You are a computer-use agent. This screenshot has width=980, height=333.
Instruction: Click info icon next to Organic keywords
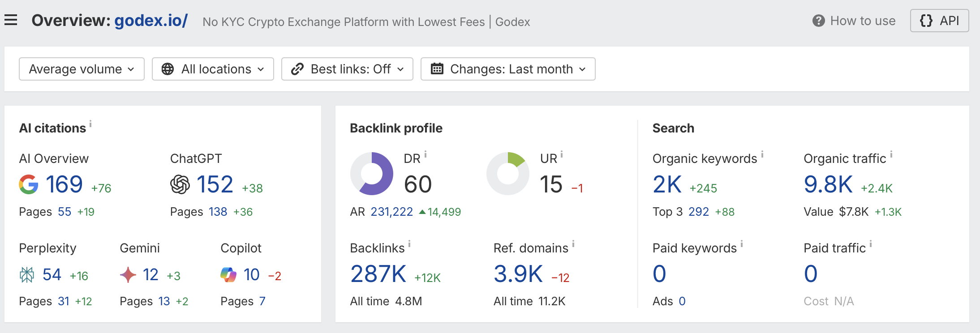pos(762,154)
